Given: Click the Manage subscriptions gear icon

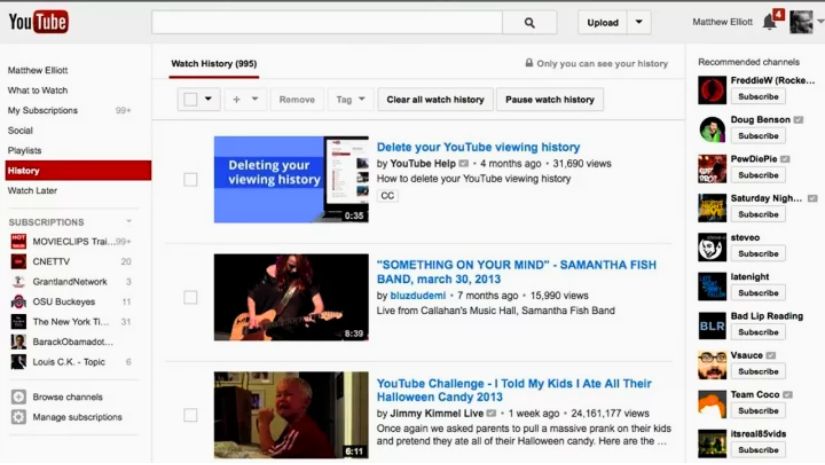Looking at the screenshot, I should [18, 417].
